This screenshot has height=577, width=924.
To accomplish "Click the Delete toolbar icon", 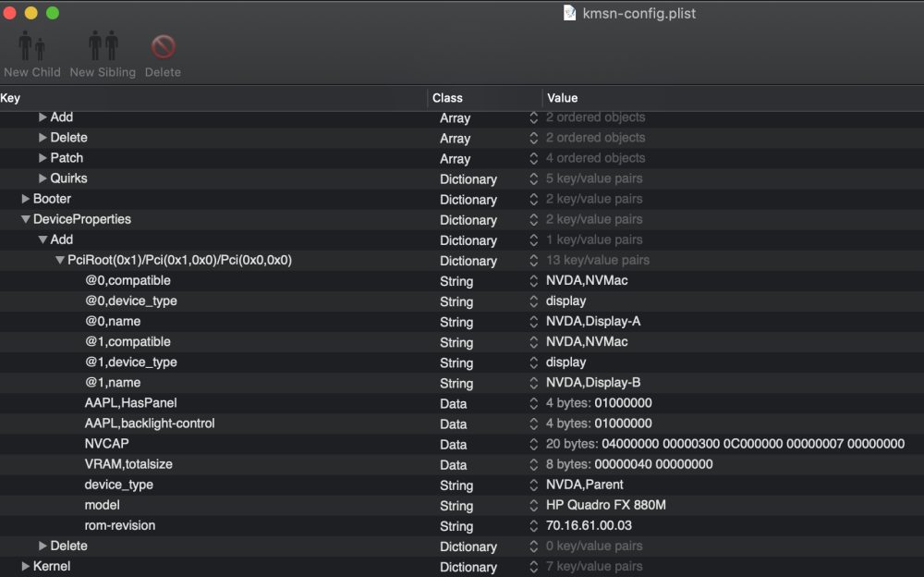I will pyautogui.click(x=164, y=47).
